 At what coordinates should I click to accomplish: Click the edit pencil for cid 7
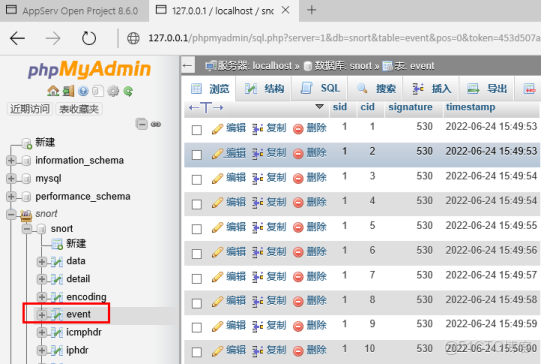click(217, 277)
